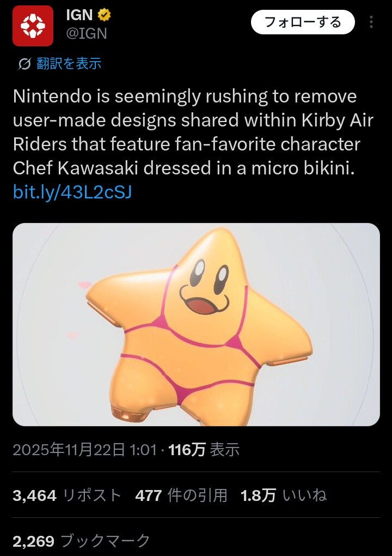Click the @IGN handle
The width and height of the screenshot is (392, 556).
86,33
